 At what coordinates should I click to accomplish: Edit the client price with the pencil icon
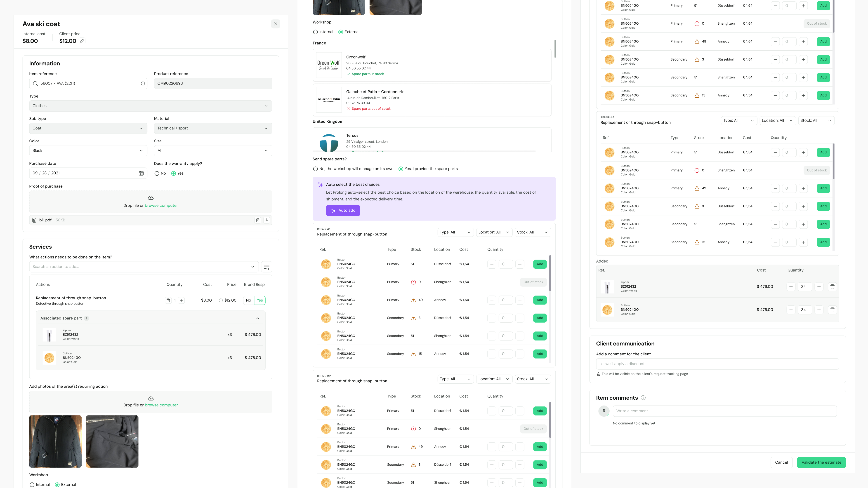tap(82, 41)
